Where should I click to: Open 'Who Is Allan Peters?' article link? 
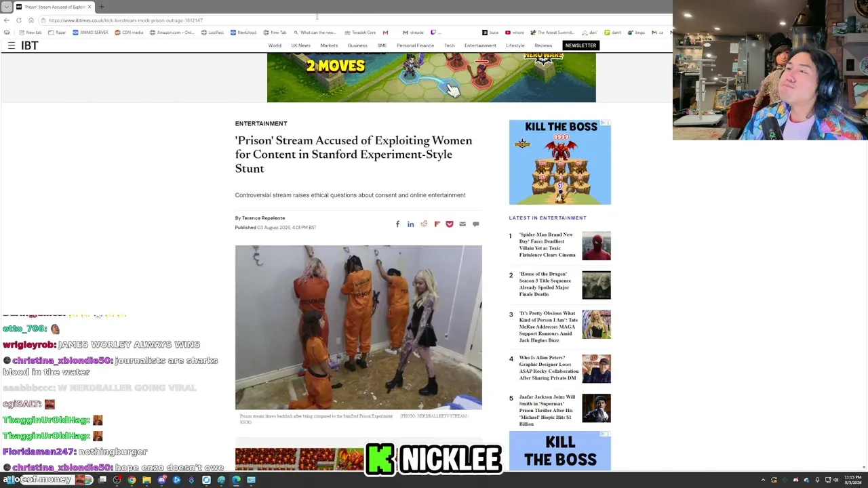pyautogui.click(x=549, y=368)
